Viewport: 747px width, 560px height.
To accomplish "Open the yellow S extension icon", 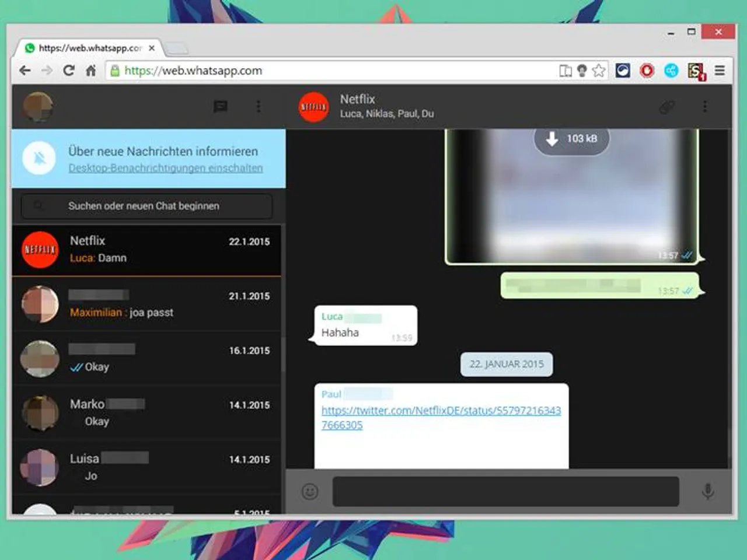I will pyautogui.click(x=696, y=71).
